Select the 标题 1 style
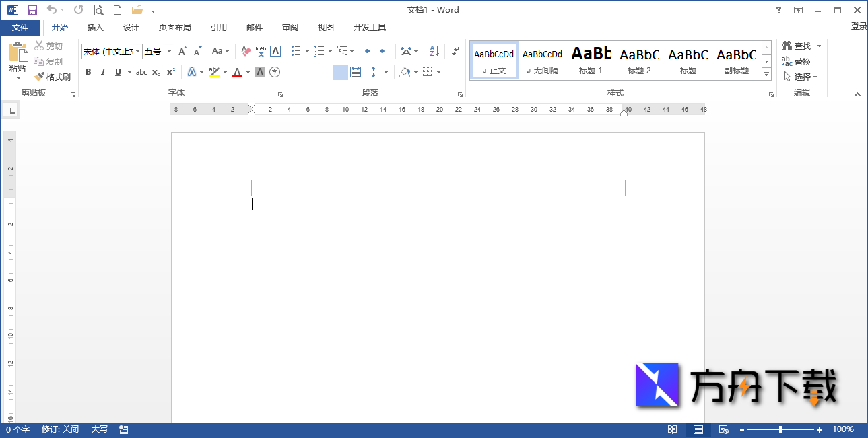 tap(591, 60)
